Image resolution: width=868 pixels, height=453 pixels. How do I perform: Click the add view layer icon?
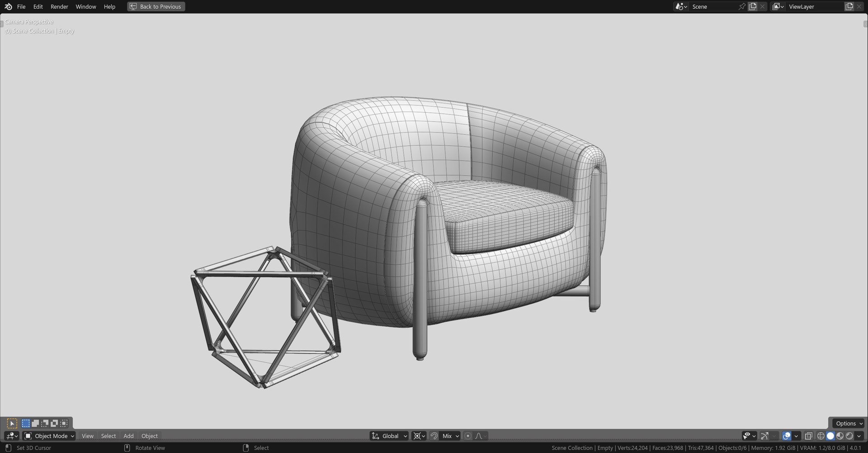pyautogui.click(x=849, y=6)
